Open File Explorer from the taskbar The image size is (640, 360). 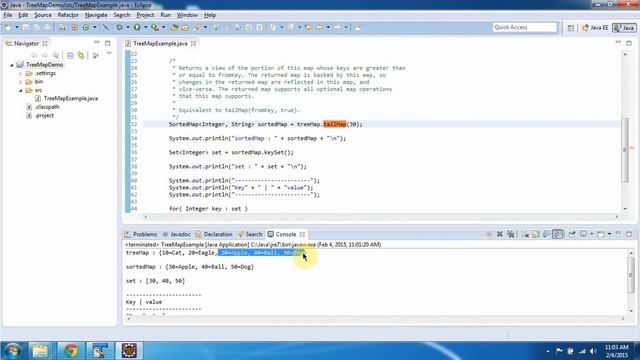tap(40, 351)
